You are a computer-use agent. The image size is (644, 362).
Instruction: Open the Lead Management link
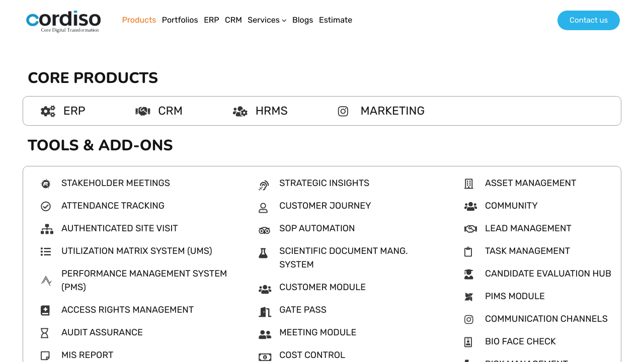(528, 228)
